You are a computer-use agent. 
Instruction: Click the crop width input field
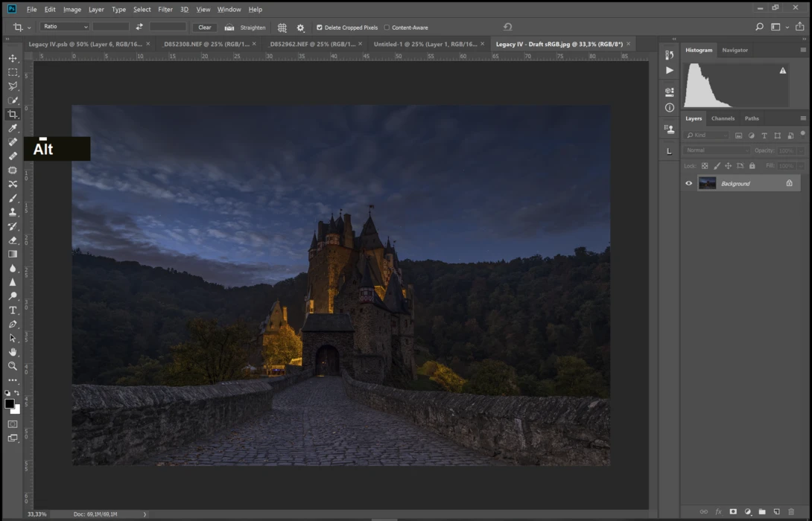(111, 26)
